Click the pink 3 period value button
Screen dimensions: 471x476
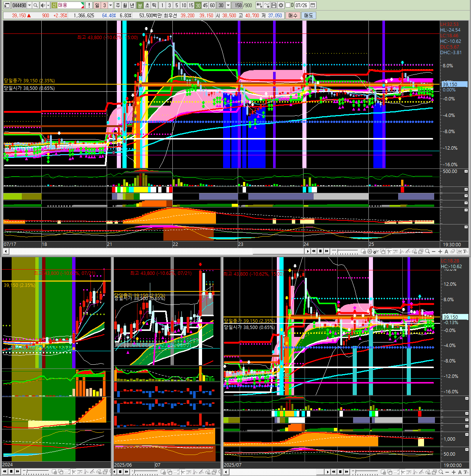pyautogui.click(x=105, y=5)
